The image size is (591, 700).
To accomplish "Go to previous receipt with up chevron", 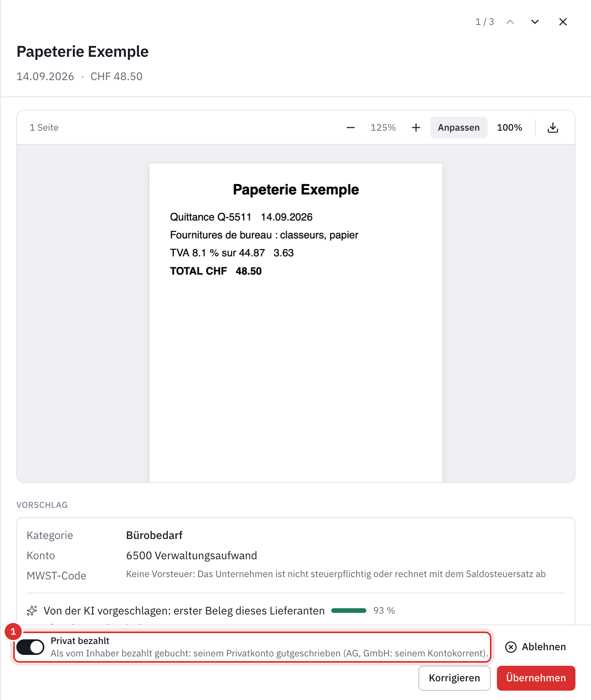I will [x=510, y=22].
